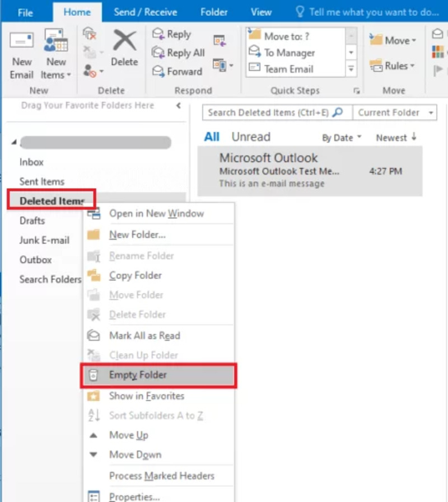
Task: Click the search magnifier icon
Action: pyautogui.click(x=338, y=112)
